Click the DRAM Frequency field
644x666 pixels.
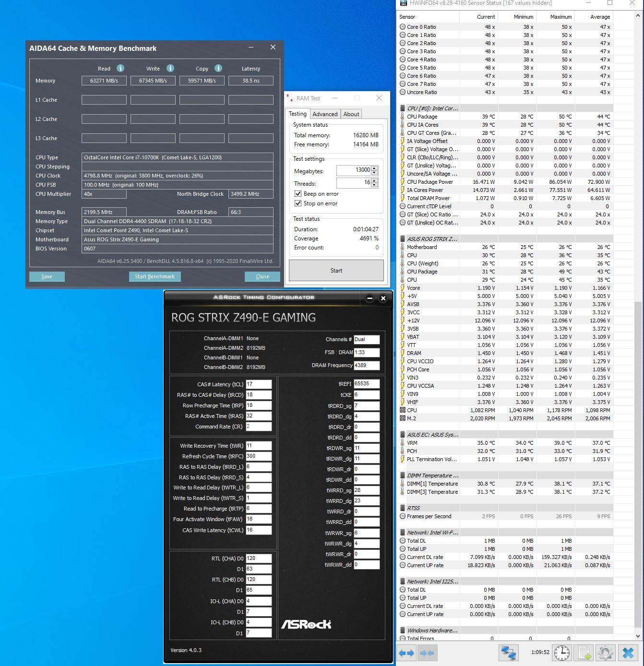tap(367, 365)
